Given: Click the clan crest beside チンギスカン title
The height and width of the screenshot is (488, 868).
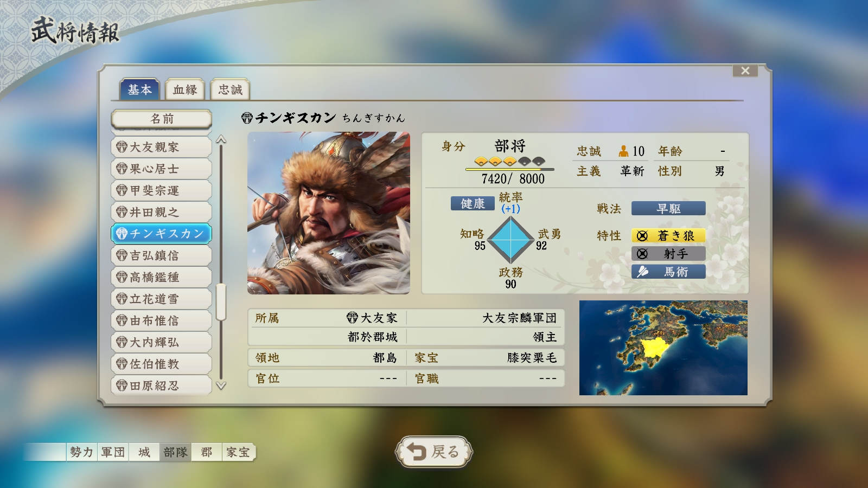Looking at the screenshot, I should pos(247,118).
